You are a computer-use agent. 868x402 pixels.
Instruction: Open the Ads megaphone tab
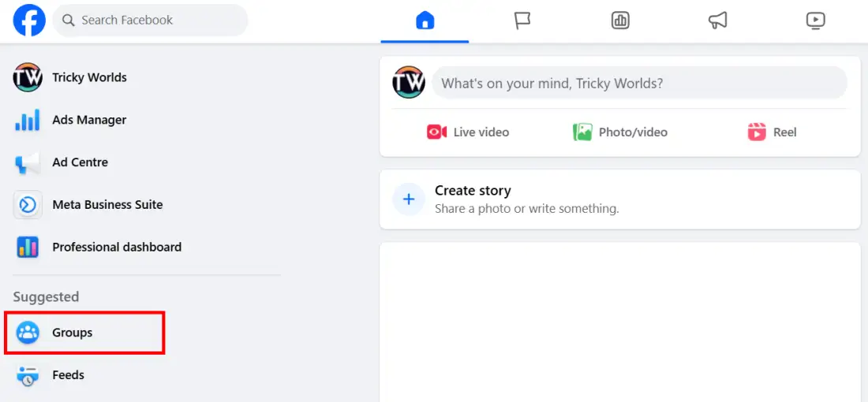(717, 21)
